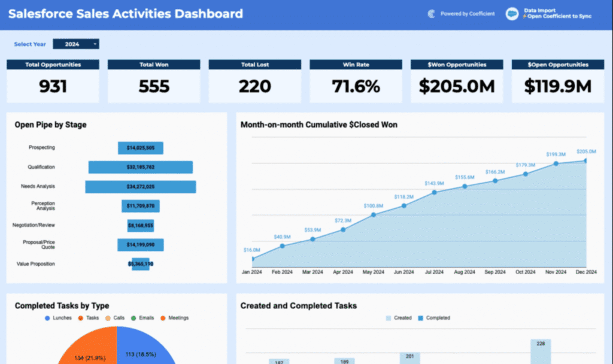The height and width of the screenshot is (364, 613).
Task: Click the Needs Analysis funnel bar
Action: (141, 187)
